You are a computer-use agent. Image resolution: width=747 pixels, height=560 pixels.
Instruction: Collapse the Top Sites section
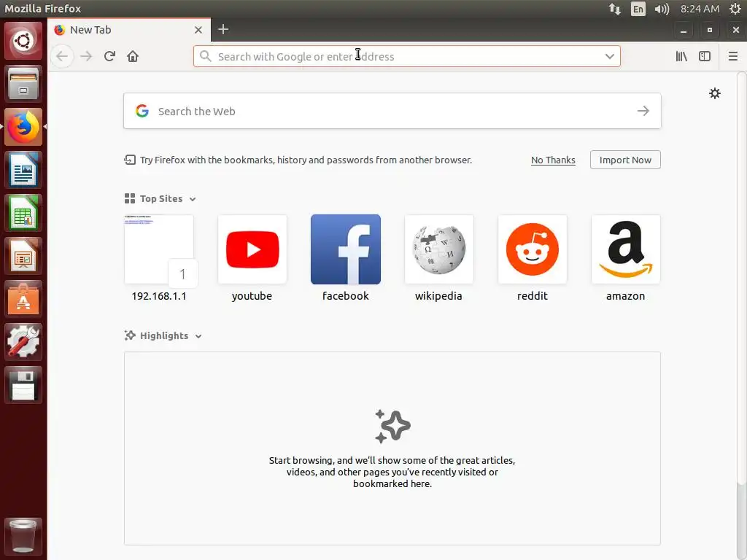160,198
